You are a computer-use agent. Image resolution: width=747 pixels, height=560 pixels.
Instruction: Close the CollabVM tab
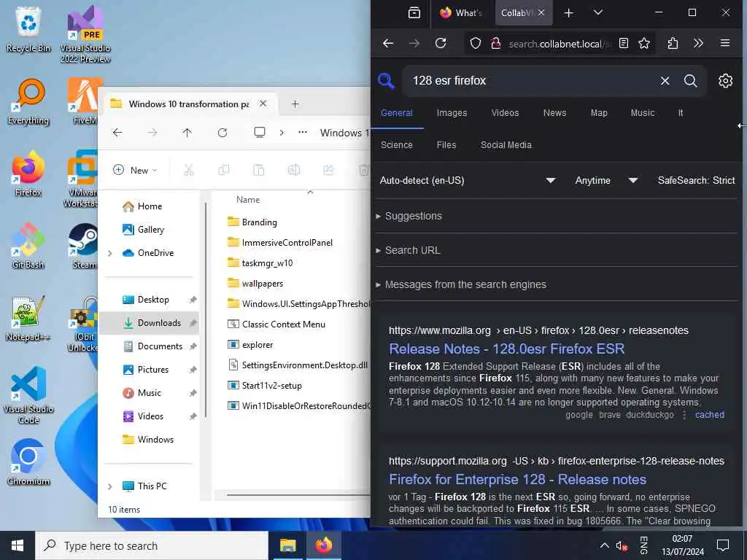[541, 13]
